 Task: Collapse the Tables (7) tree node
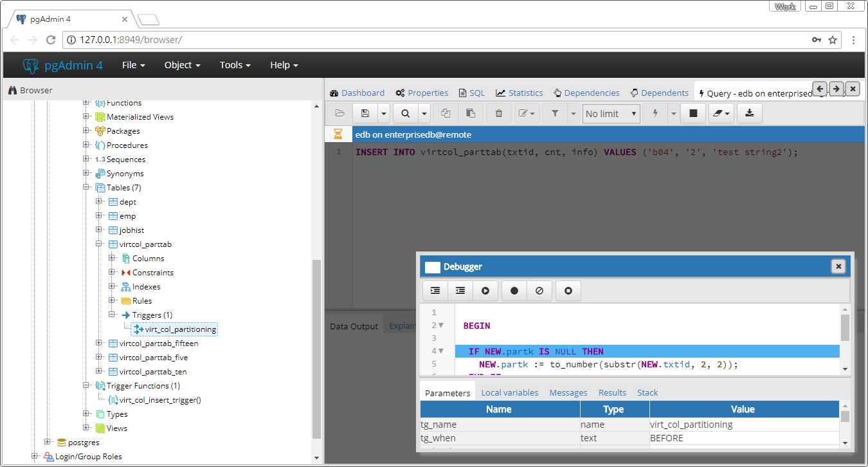coord(86,188)
